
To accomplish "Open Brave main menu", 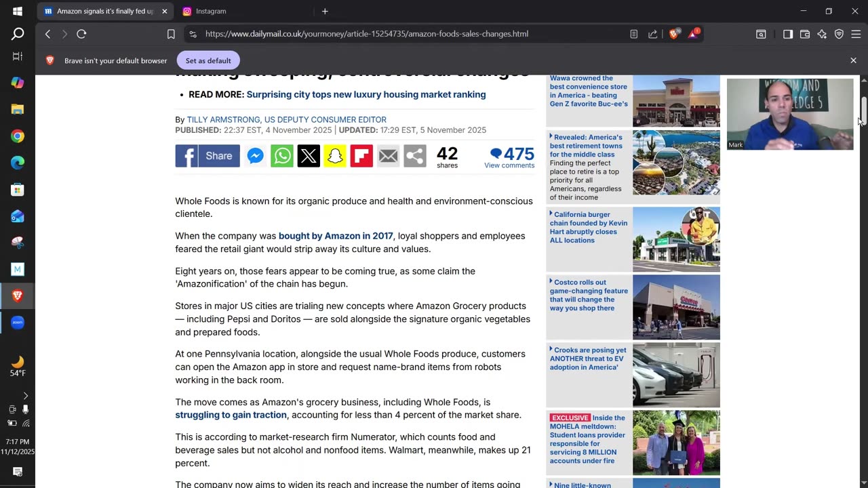I will 856,34.
